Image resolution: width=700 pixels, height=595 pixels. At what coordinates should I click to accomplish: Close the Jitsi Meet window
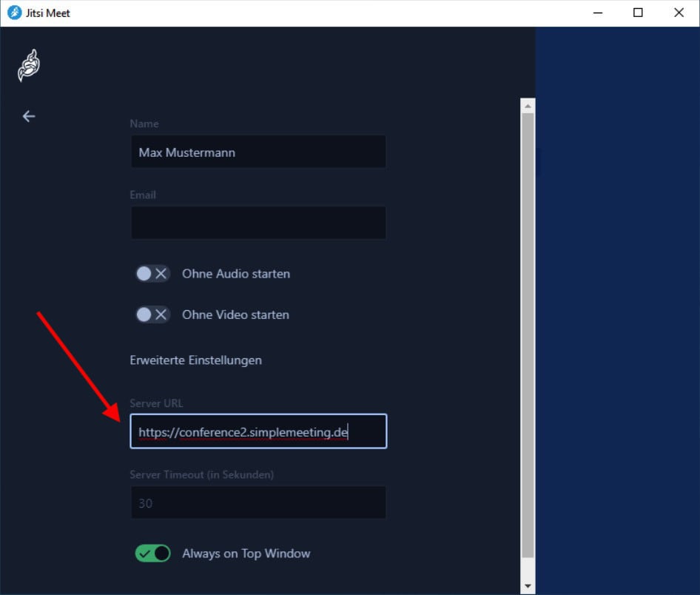pos(679,13)
